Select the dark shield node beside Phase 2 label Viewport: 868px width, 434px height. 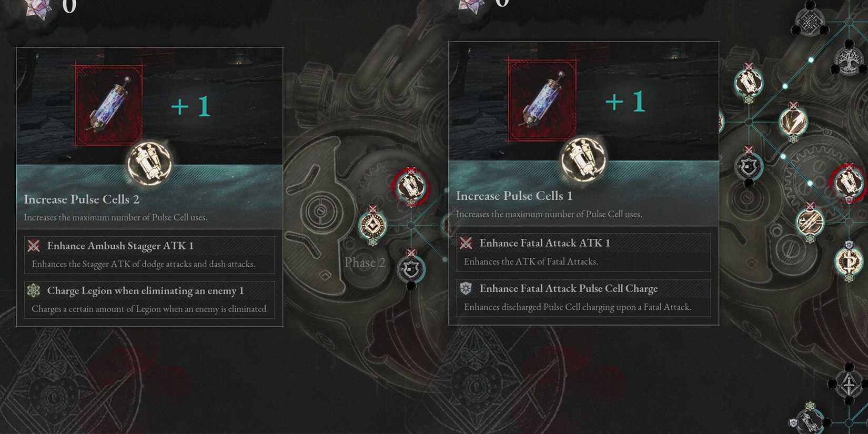[411, 269]
